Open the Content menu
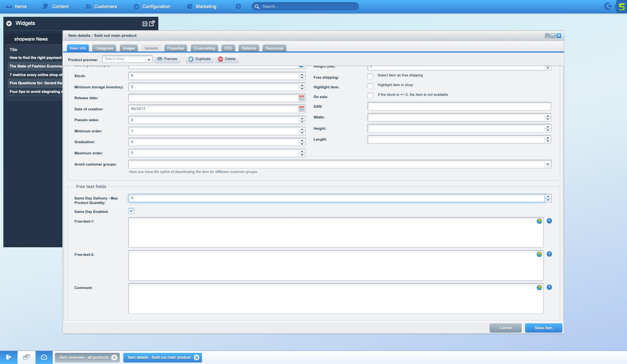627x364 pixels. (56, 6)
